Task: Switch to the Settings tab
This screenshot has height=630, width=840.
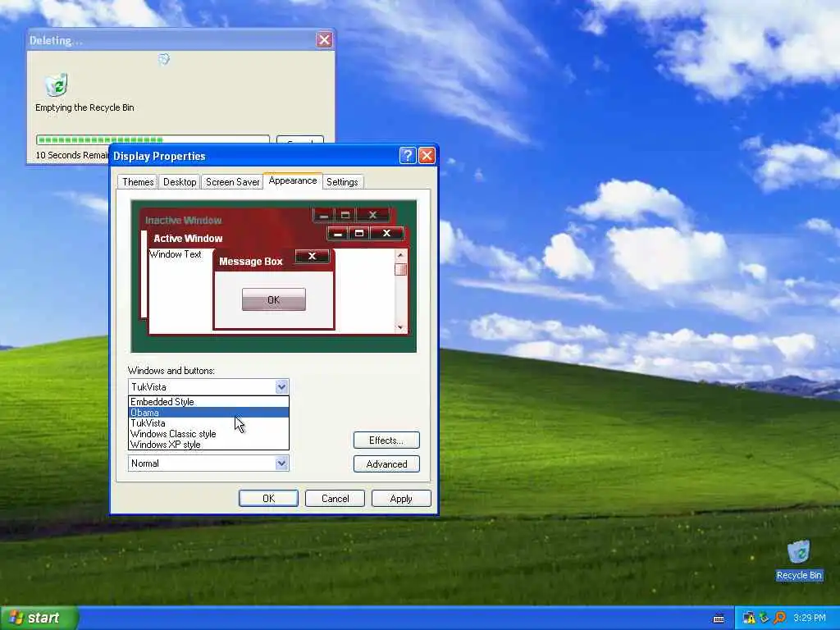Action: point(342,182)
